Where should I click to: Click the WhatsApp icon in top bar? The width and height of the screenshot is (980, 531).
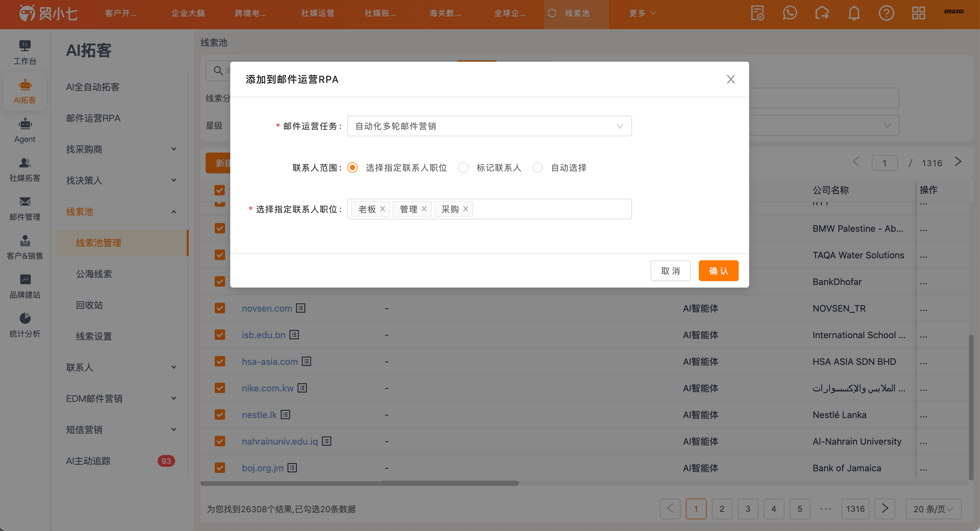point(790,13)
